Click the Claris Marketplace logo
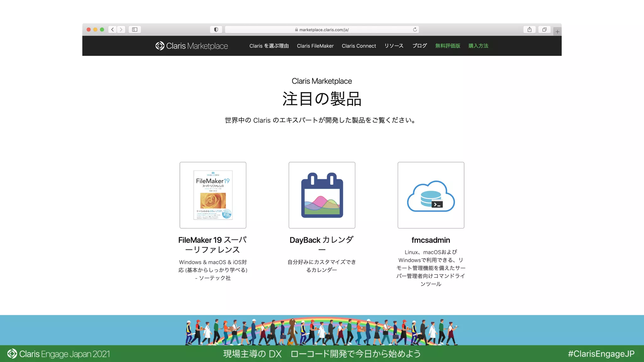Image resolution: width=644 pixels, height=362 pixels. [192, 46]
